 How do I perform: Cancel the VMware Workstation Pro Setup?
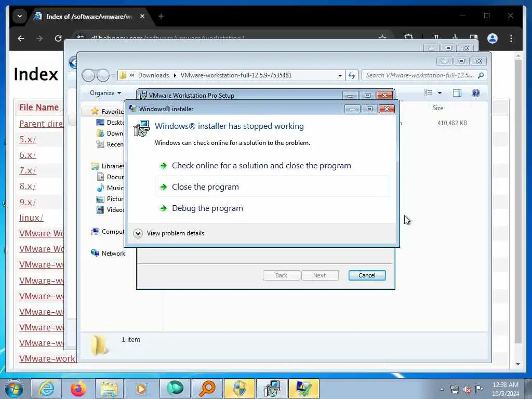367,275
